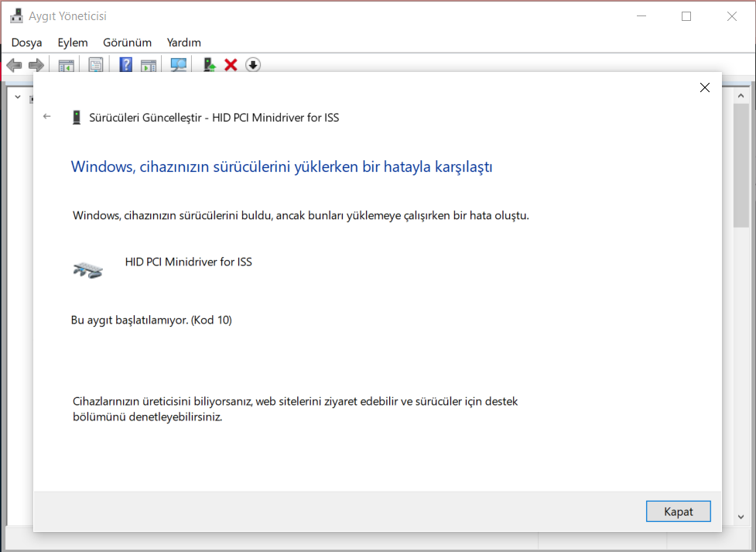Click the 'HID PCI Minidriver for ISS' device name
Viewport: 756px width, 552px height.
click(x=189, y=262)
